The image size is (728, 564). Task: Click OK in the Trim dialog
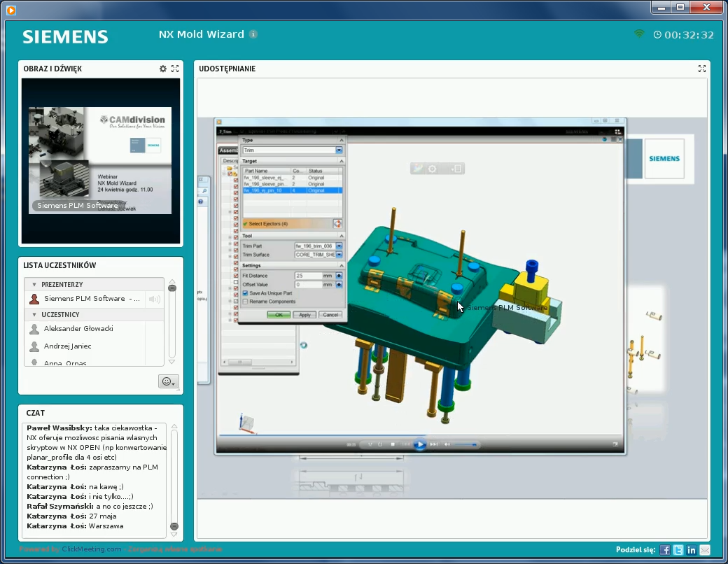[x=279, y=315]
